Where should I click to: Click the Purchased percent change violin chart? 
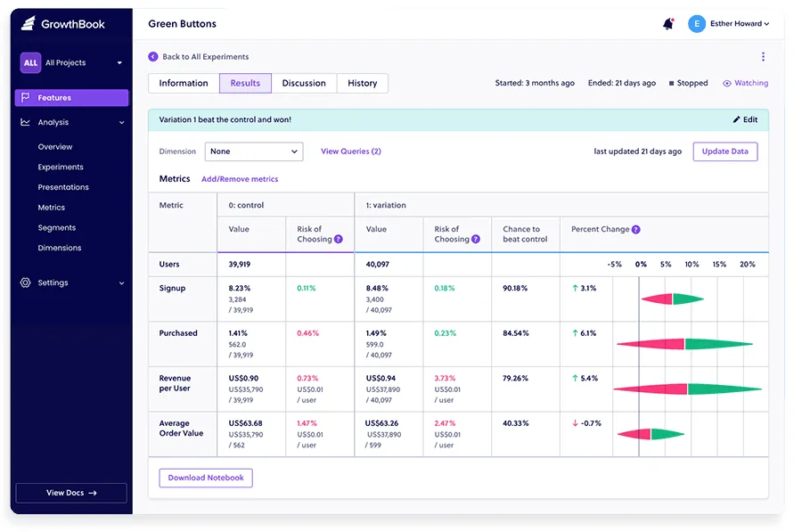(x=685, y=344)
